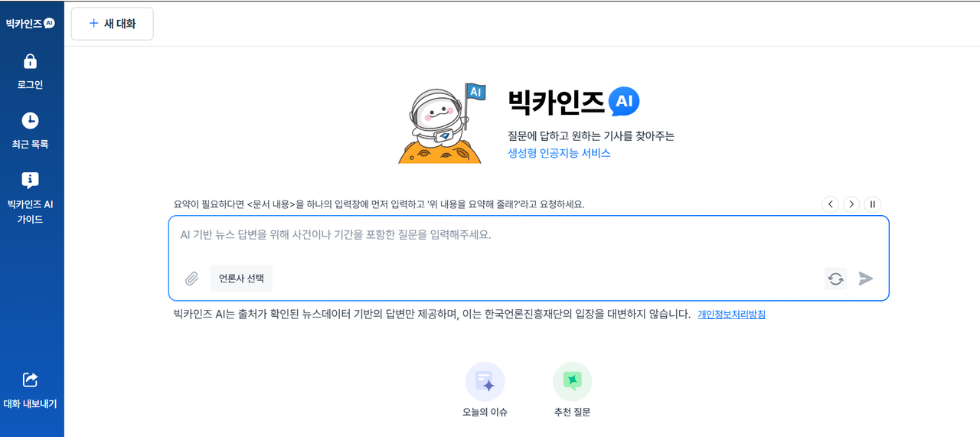
Task: Click the astronaut mascot image
Action: tap(443, 122)
